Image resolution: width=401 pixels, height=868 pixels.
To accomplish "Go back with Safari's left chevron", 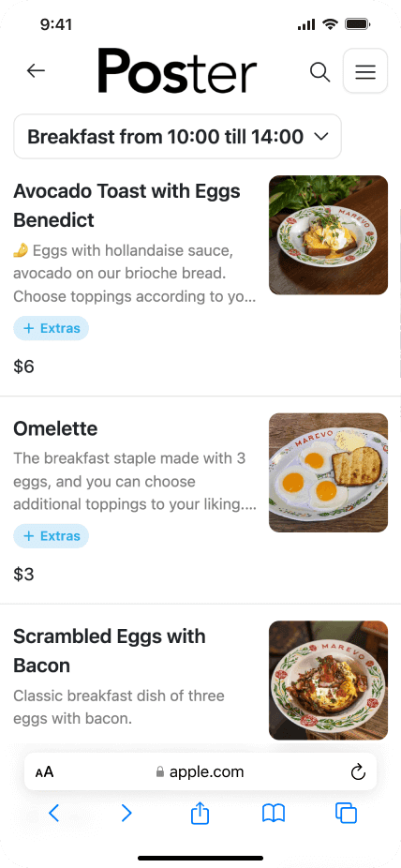I will click(53, 814).
